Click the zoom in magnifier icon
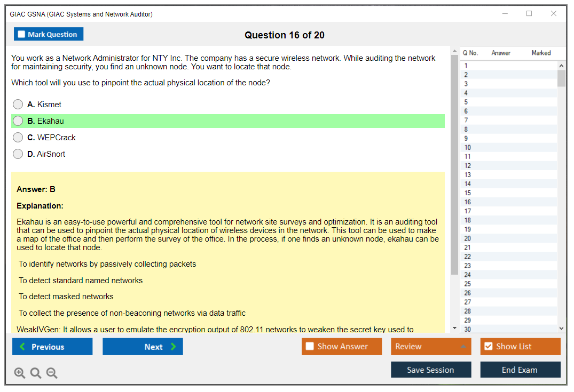This screenshot has height=392, width=574. tap(20, 373)
